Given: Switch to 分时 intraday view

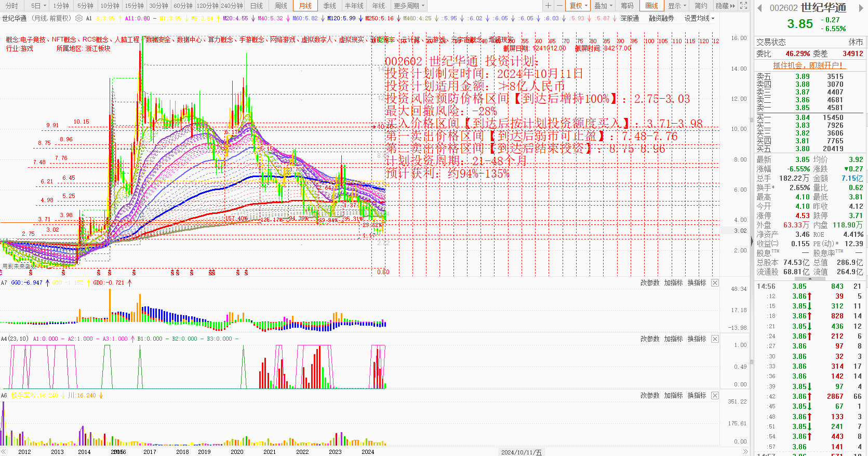Looking at the screenshot, I should point(11,6).
